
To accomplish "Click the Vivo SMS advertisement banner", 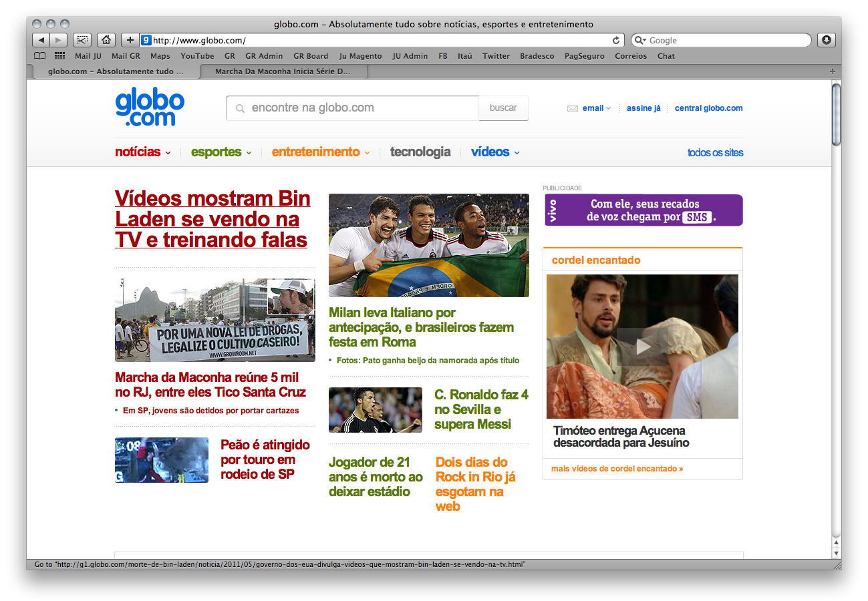I will (643, 210).
